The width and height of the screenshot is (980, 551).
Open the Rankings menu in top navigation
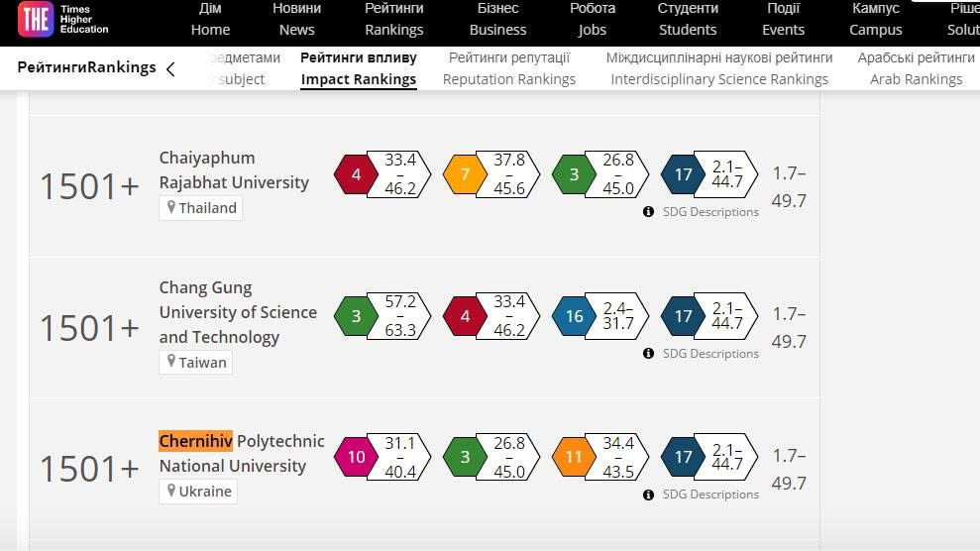[393, 20]
